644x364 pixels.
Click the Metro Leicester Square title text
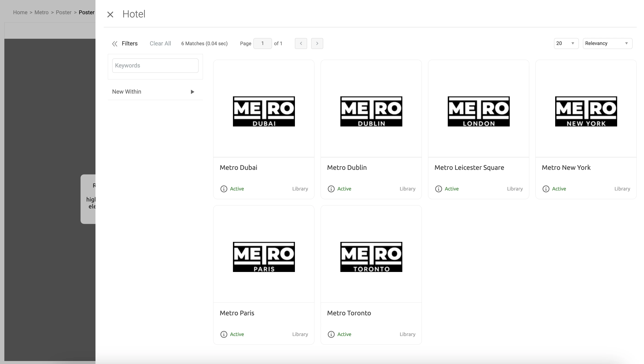(x=469, y=168)
